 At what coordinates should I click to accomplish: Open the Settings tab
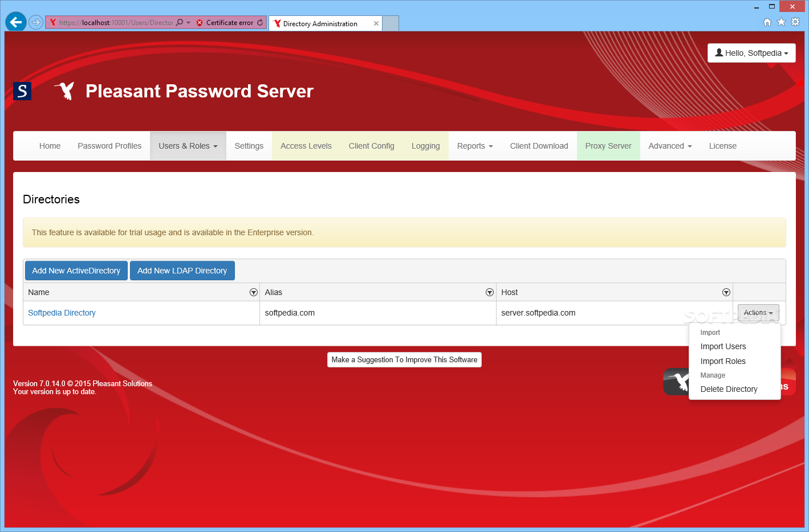click(x=249, y=146)
